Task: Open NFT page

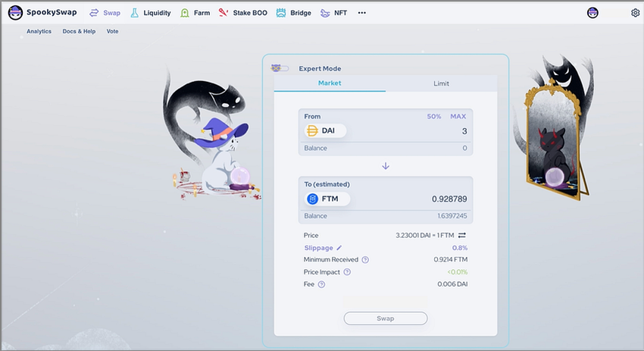Action: [x=340, y=13]
